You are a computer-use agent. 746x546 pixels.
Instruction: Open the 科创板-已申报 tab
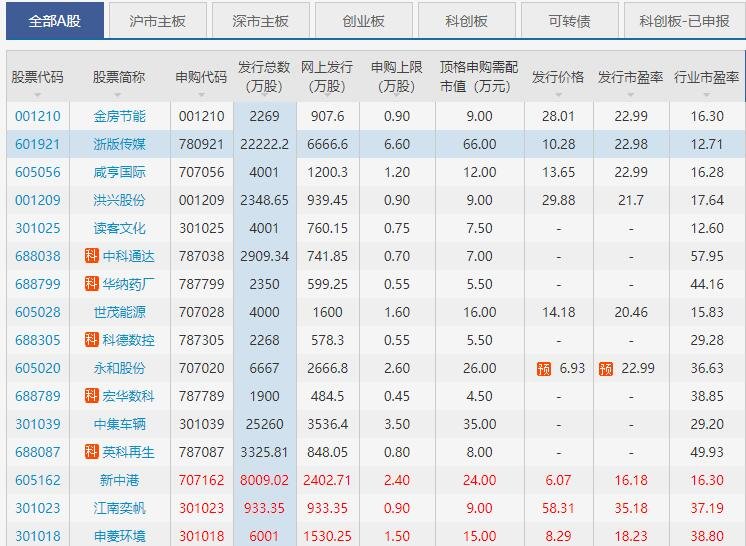(x=685, y=20)
